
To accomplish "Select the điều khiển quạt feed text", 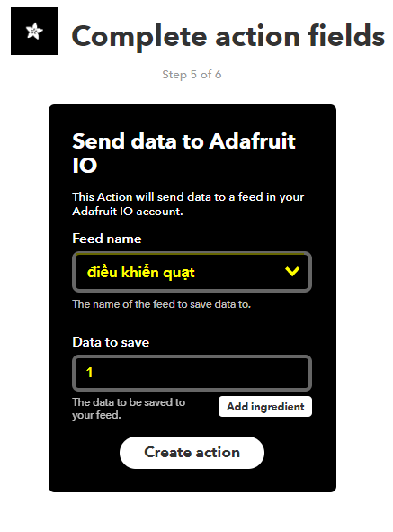I will 140,273.
